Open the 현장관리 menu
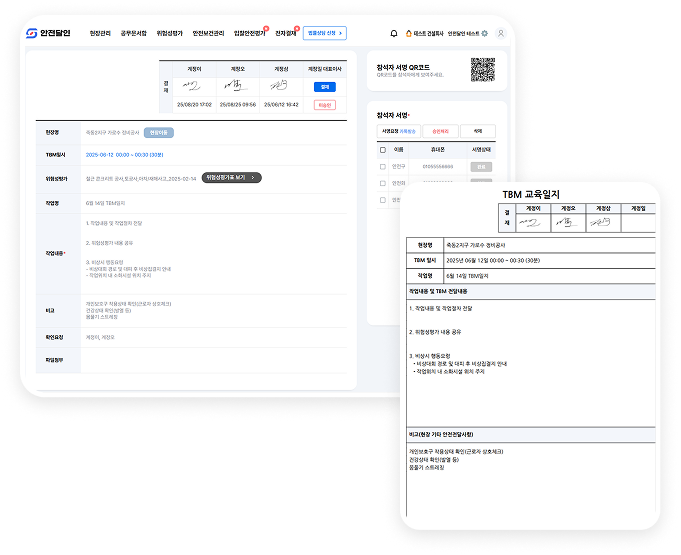The width and height of the screenshot is (681, 555). pyautogui.click(x=100, y=33)
